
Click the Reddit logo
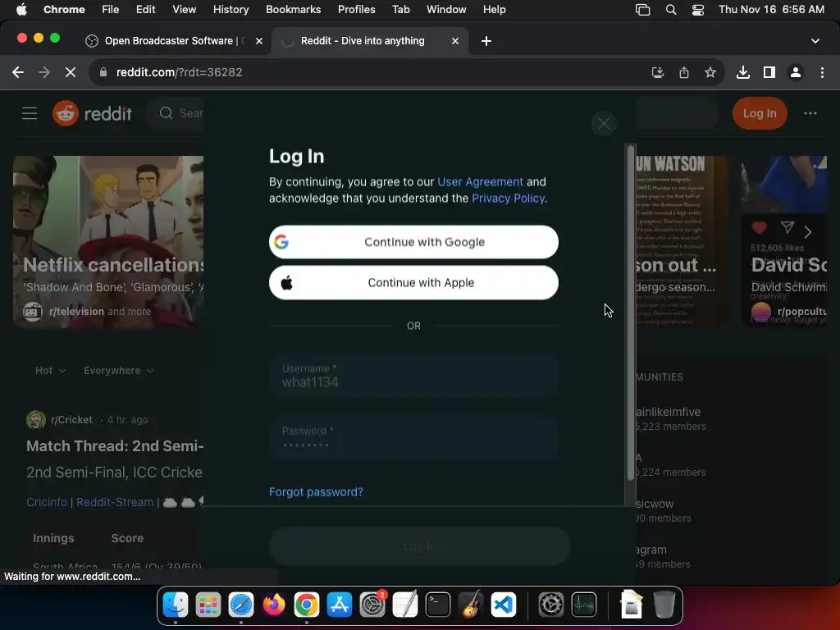click(x=92, y=113)
